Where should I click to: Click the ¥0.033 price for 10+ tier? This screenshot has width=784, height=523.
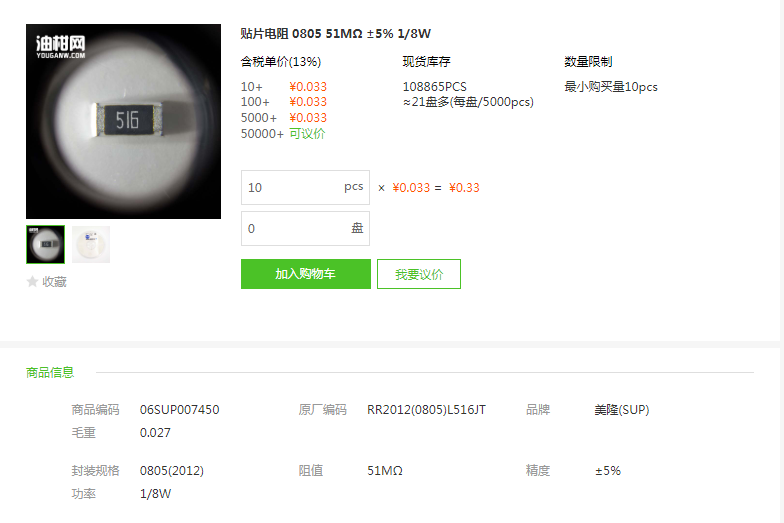pos(308,86)
